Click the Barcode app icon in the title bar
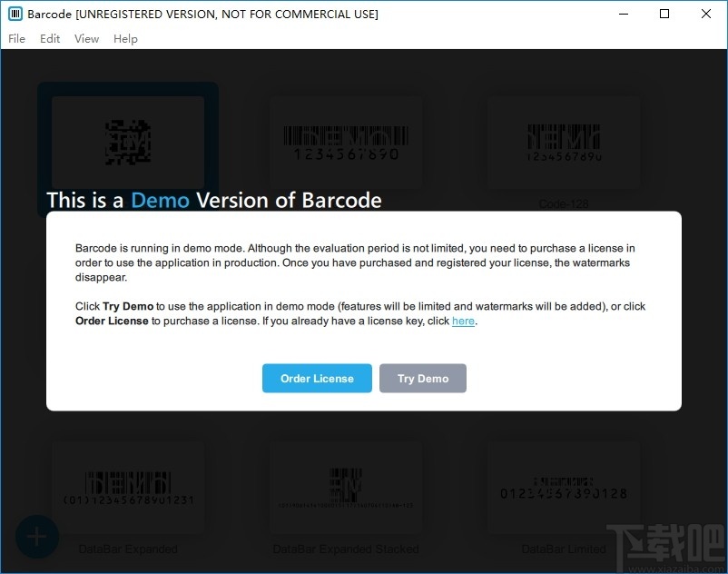The width and height of the screenshot is (728, 574). tap(14, 14)
